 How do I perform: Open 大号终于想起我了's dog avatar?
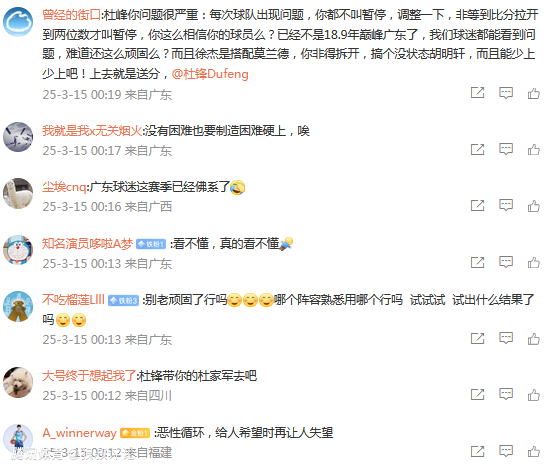(18, 382)
